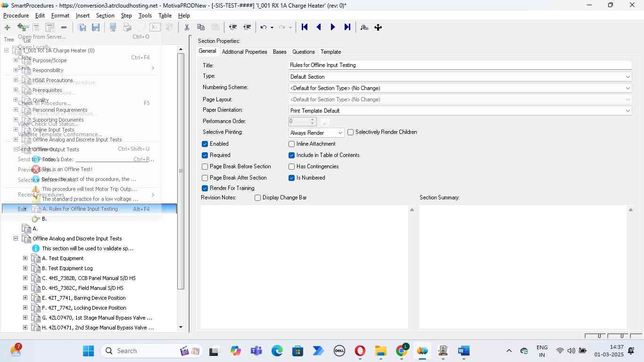Click the hand-pointer icon next to step B.
The height and width of the screenshot is (362, 644).
click(36, 219)
